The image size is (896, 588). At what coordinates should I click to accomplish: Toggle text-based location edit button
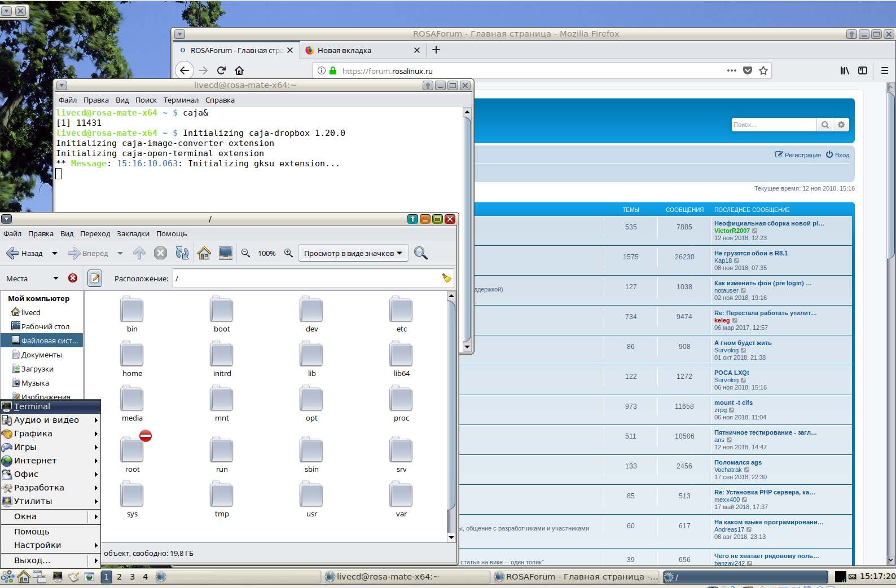coord(95,278)
